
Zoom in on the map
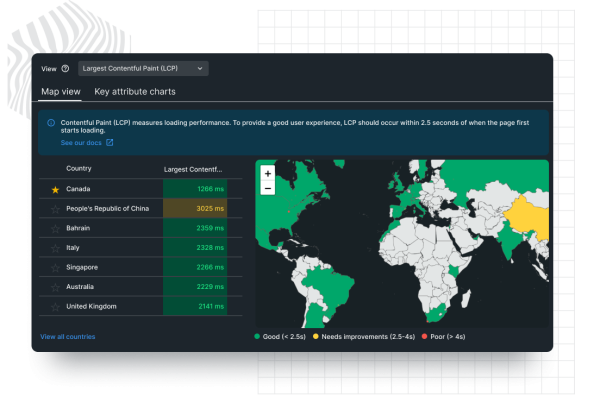click(x=267, y=173)
